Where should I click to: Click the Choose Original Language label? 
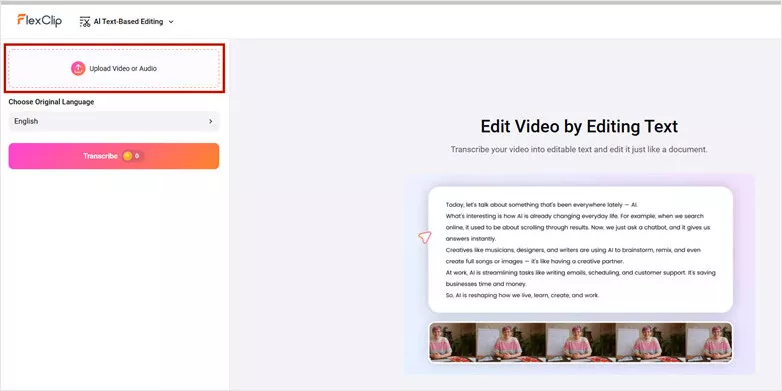(x=51, y=102)
